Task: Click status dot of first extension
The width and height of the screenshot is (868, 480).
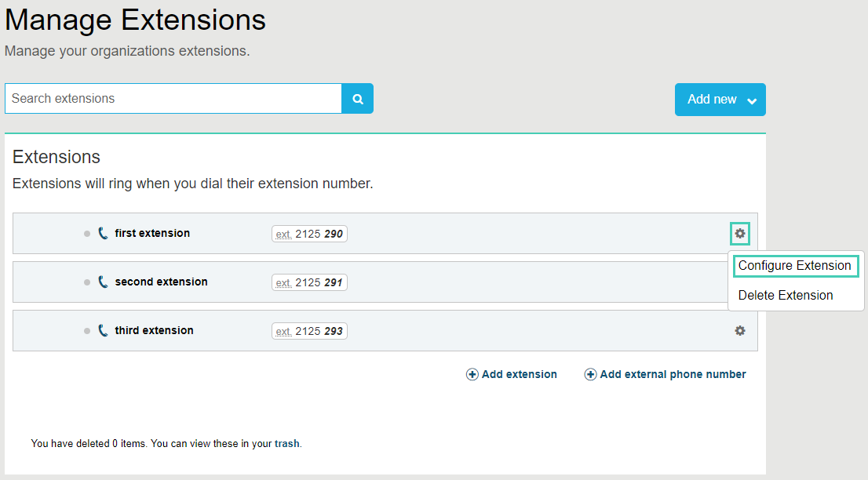Action: coord(87,234)
